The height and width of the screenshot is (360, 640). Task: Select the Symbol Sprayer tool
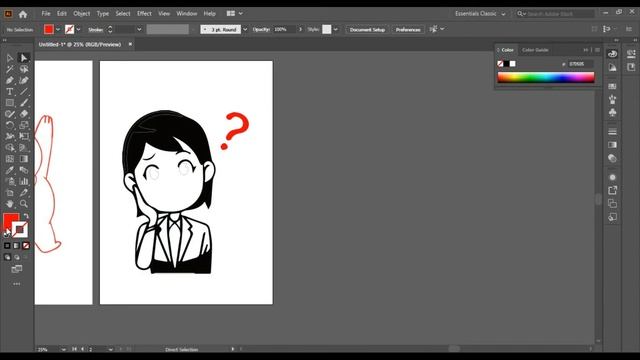point(10,181)
